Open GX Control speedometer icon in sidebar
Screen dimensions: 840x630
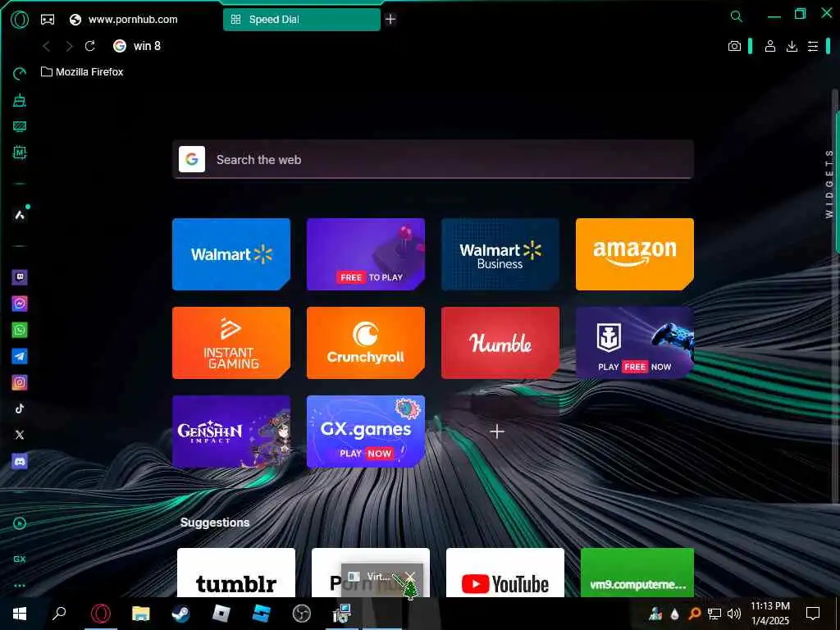[20, 74]
